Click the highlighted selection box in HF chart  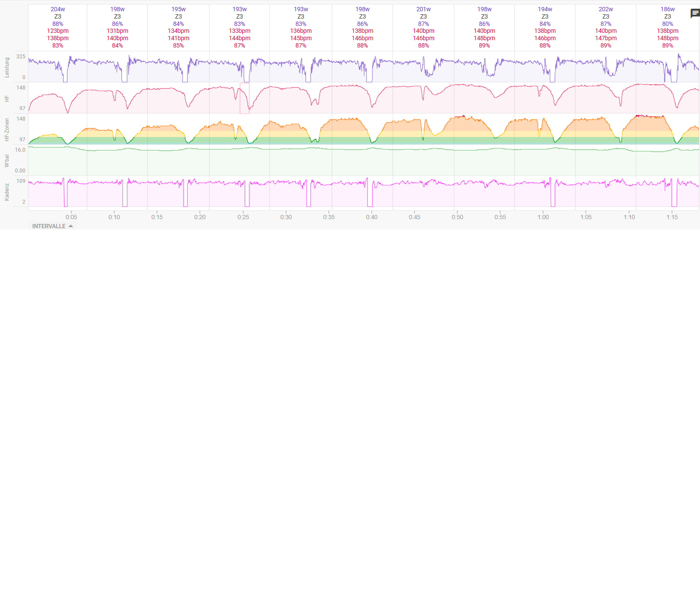(x=244, y=99)
